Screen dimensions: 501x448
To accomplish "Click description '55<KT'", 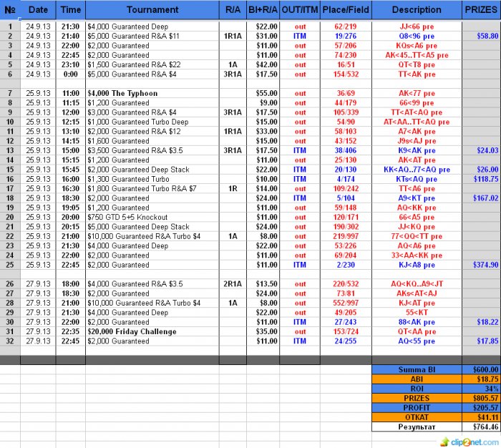I will [x=417, y=313].
